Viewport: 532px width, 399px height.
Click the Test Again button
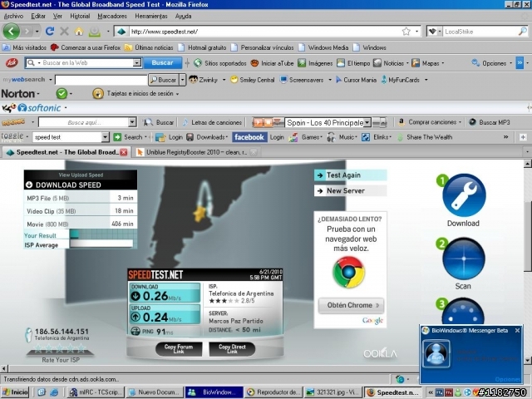(x=351, y=175)
